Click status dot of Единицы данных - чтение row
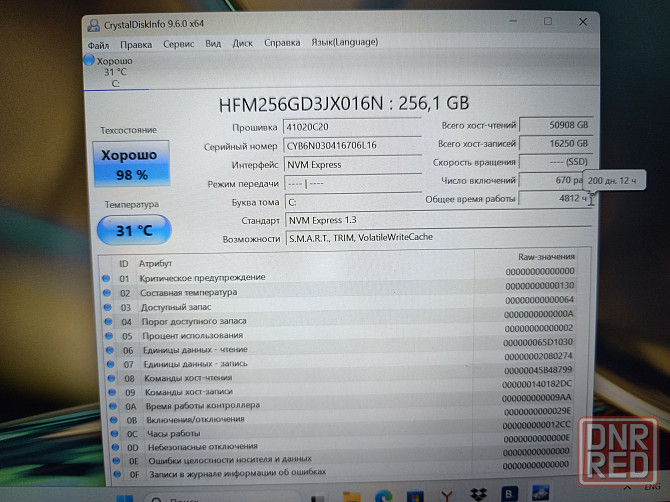The width and height of the screenshot is (670, 502). [110, 350]
